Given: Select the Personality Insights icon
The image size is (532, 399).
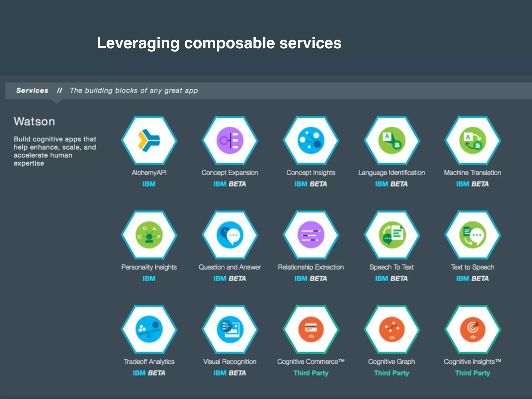Looking at the screenshot, I should [149, 235].
